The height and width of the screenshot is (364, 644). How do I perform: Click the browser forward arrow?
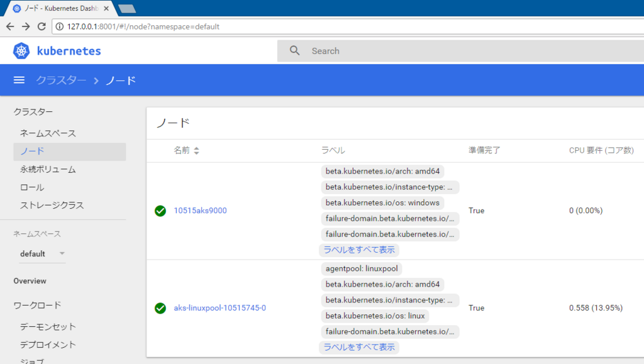(x=26, y=26)
